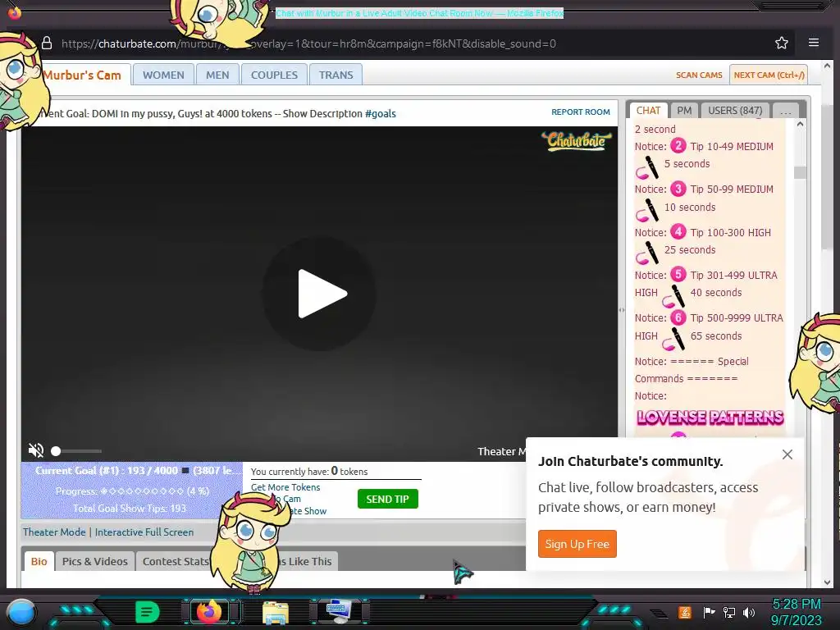
Task: Open the USERS (847) tab
Action: (x=735, y=111)
